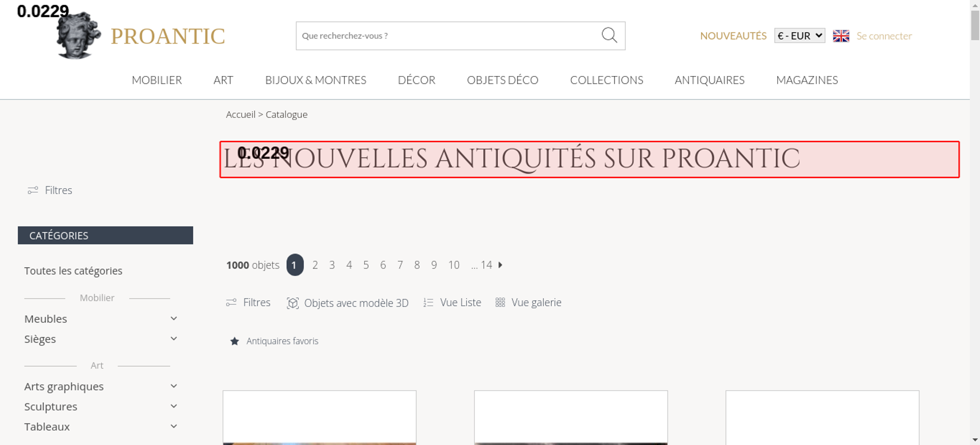Go to results page 5
The height and width of the screenshot is (445, 980).
click(x=366, y=265)
